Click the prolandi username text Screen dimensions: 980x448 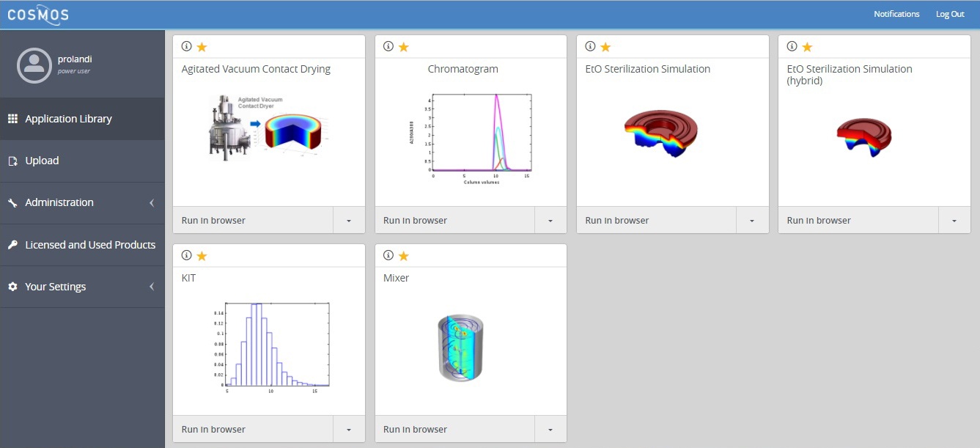tap(75, 59)
